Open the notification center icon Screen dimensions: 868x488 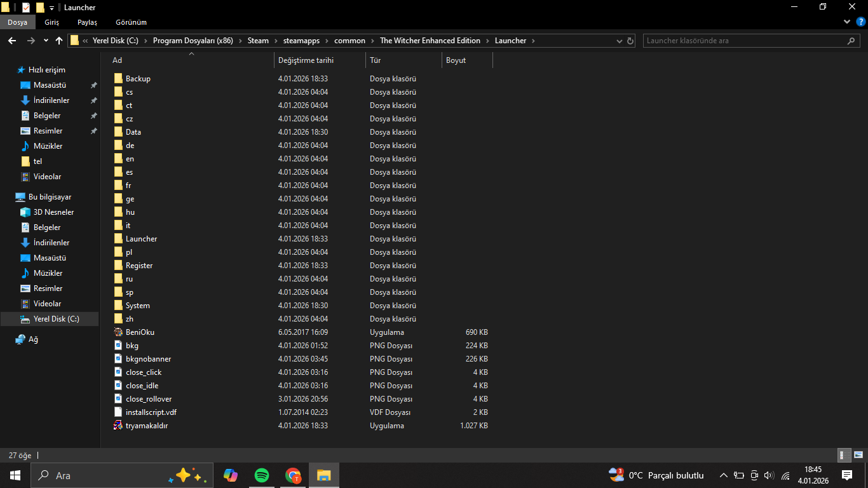[847, 475]
